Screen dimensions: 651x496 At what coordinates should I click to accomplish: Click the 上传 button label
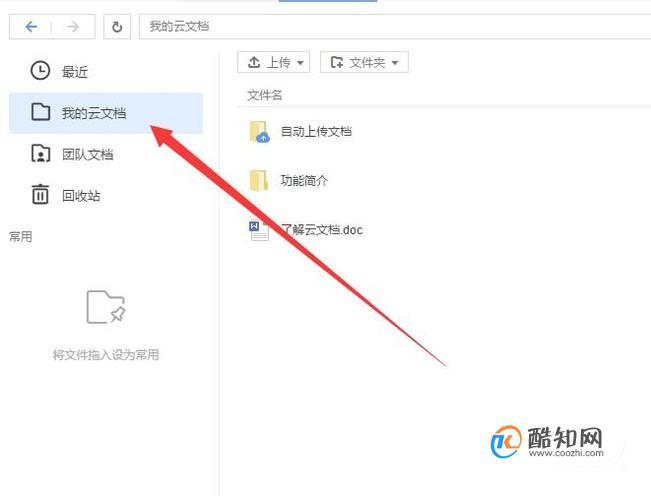(279, 62)
